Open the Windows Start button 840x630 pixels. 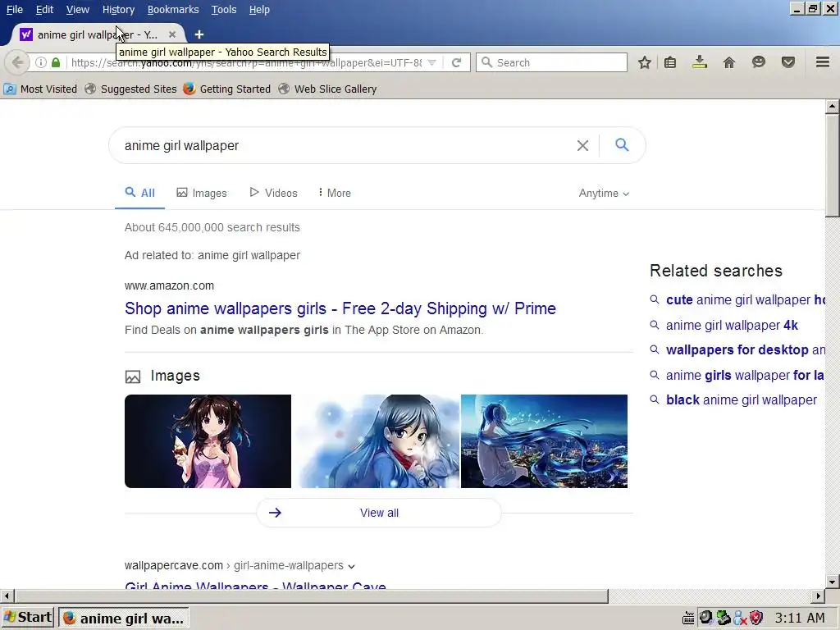(x=27, y=618)
